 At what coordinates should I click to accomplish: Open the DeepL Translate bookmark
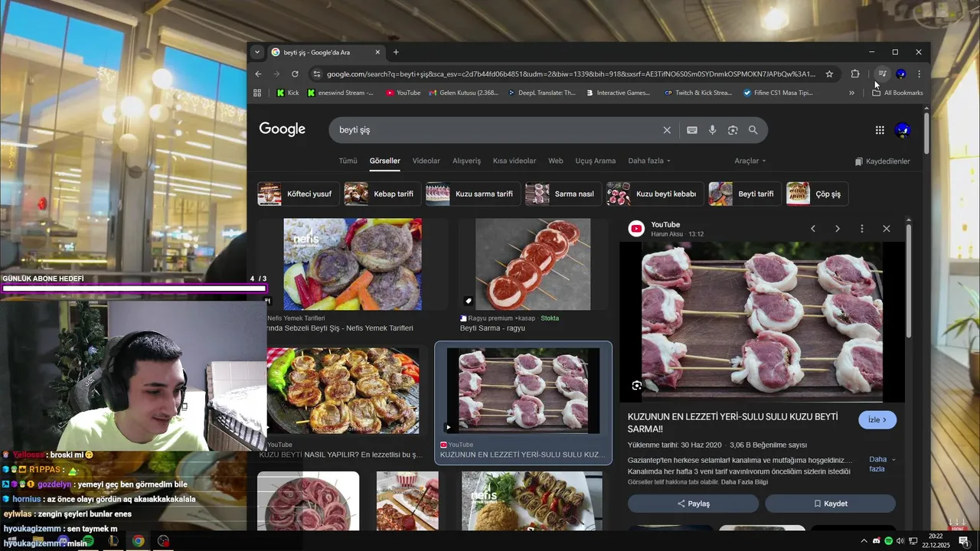coord(541,93)
